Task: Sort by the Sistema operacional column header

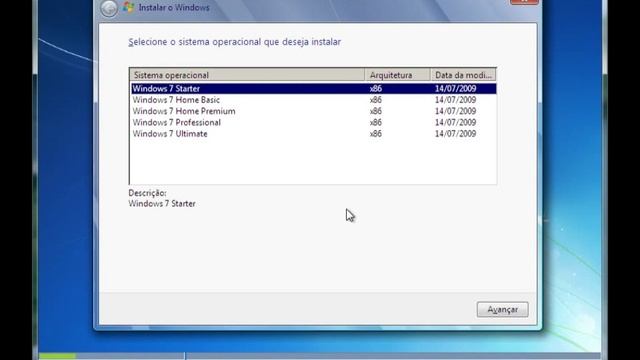Action: click(247, 75)
